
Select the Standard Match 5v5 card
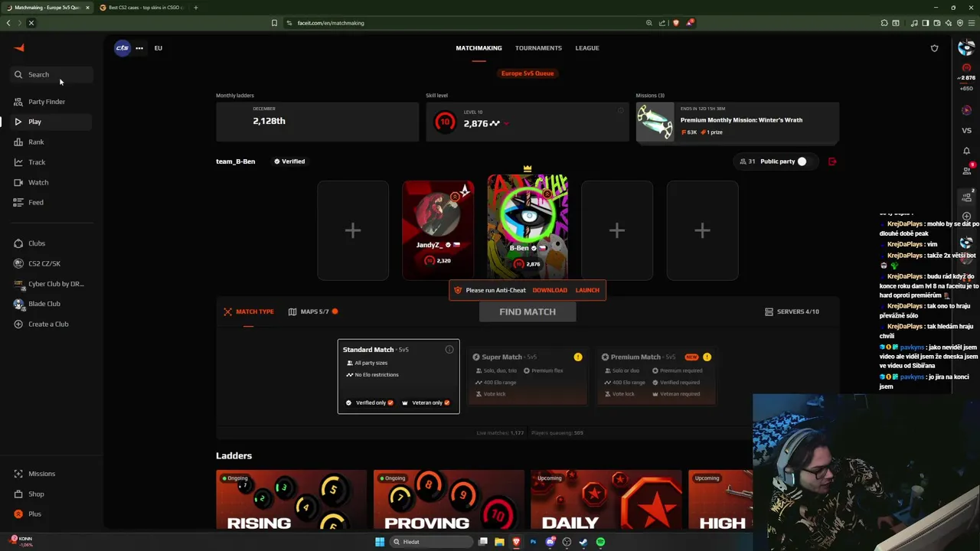point(398,376)
